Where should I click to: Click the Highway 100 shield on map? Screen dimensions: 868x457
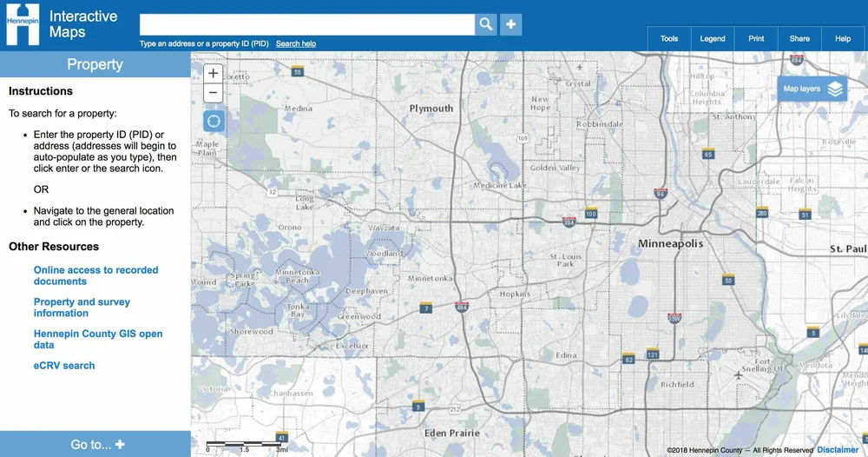(x=590, y=213)
